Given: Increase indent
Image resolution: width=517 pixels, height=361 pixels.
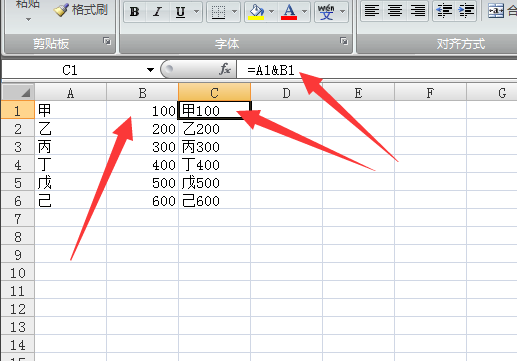Looking at the screenshot, I should [x=466, y=11].
